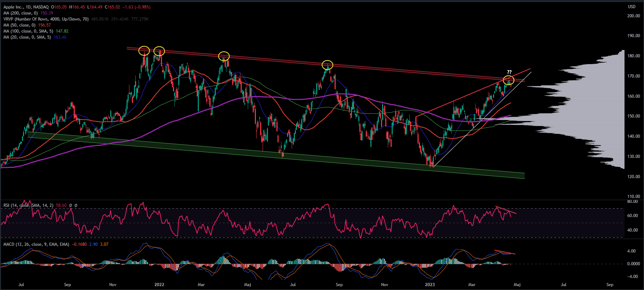Select the red divergence line on MACD pane
This screenshot has width=644, height=290.
tap(505, 252)
